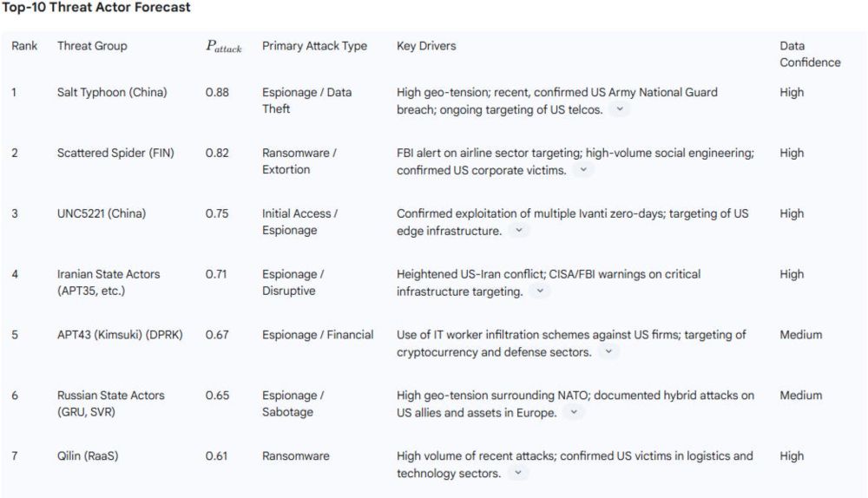Click the Primary Attack Type header

tap(314, 46)
